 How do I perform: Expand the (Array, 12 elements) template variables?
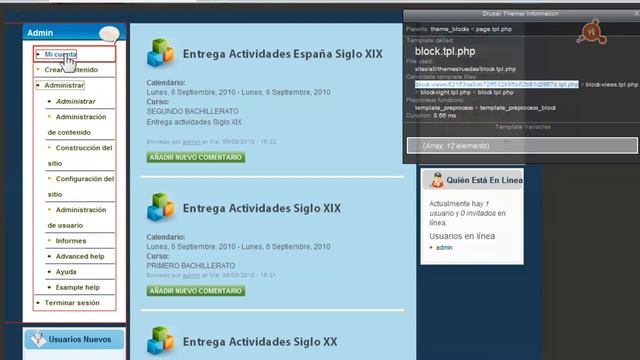point(522,146)
